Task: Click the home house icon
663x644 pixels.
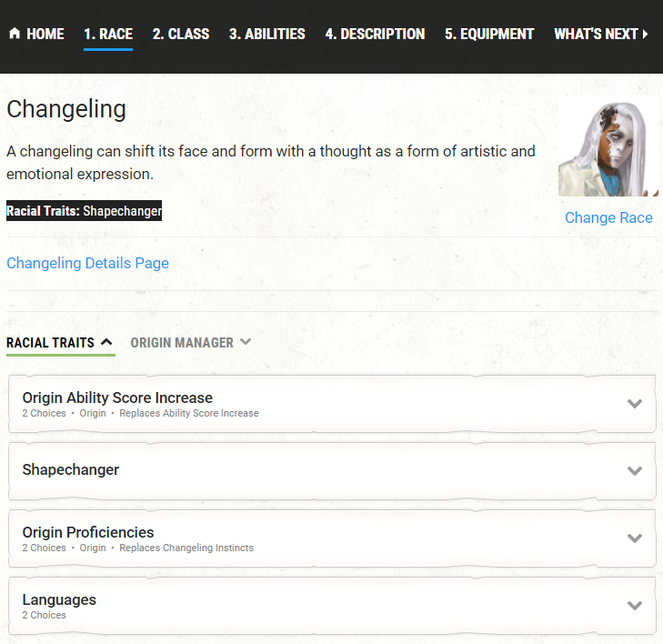Action: pos(15,33)
